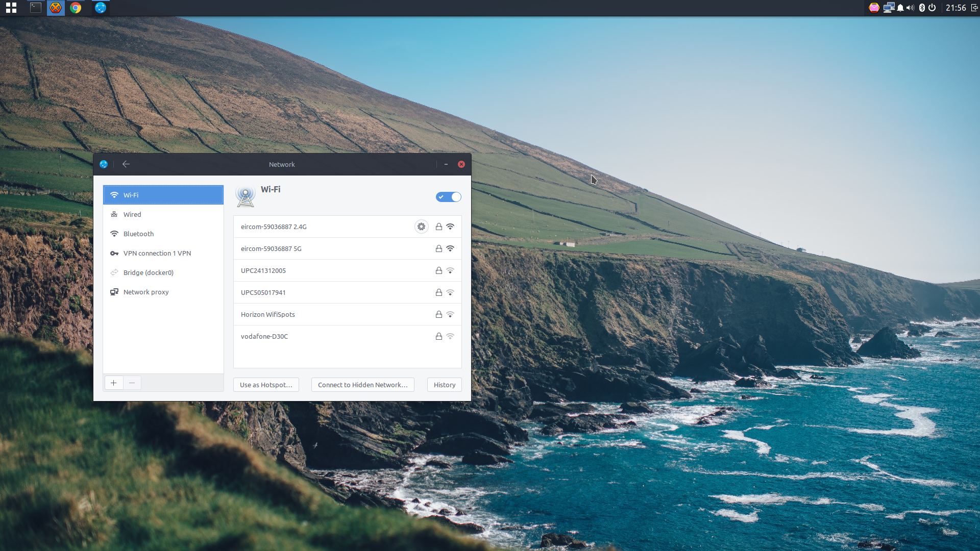
Task: Open the applications menu grid icon
Action: (11, 8)
